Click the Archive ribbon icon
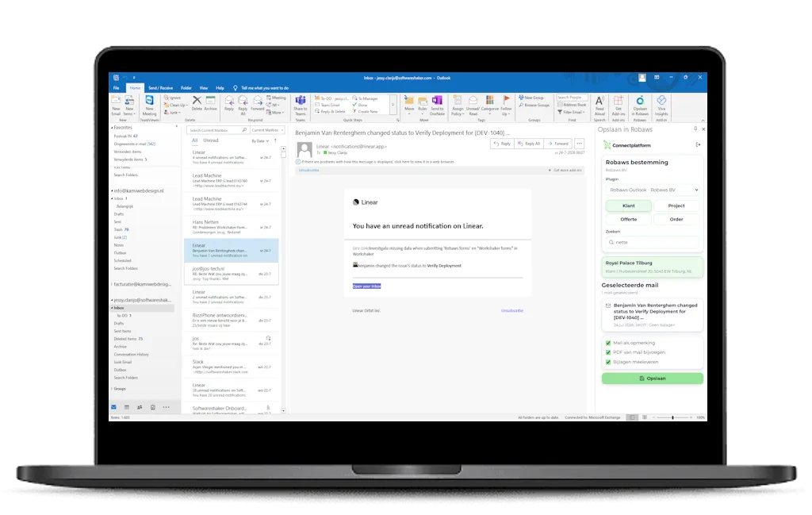The width and height of the screenshot is (812, 515). click(210, 102)
